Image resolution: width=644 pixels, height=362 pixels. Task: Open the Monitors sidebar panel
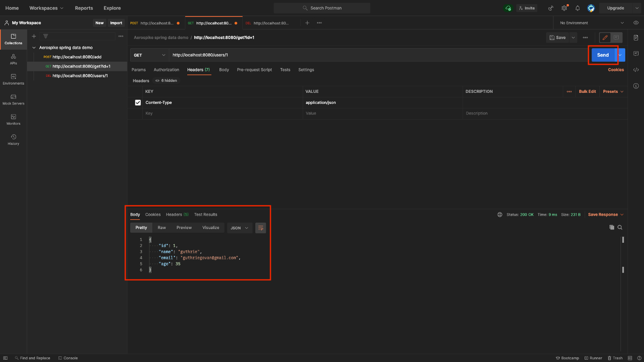(13, 120)
